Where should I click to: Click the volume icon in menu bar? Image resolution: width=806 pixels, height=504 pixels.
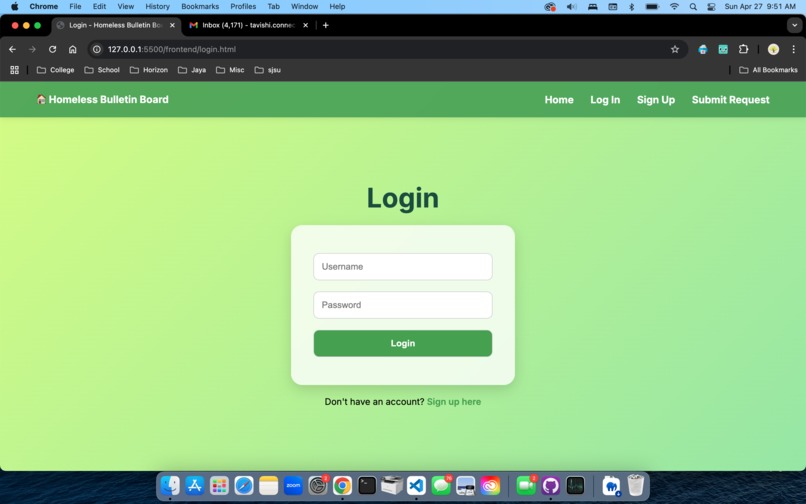click(x=571, y=7)
